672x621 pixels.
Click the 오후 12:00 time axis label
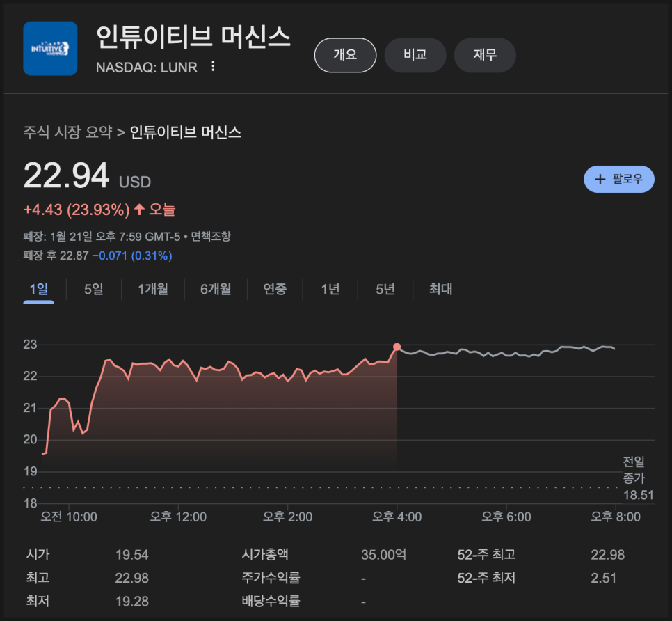tap(178, 517)
